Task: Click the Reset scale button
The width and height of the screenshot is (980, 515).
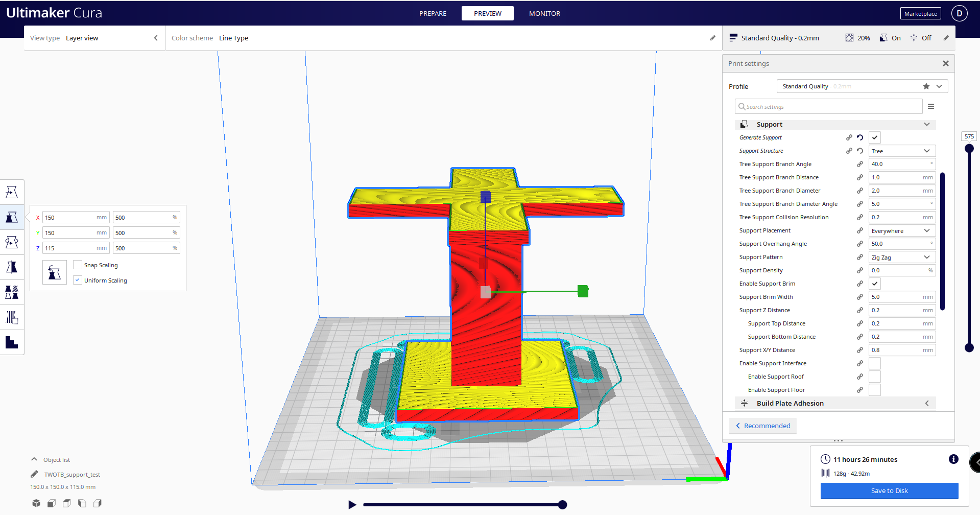Action: point(55,272)
